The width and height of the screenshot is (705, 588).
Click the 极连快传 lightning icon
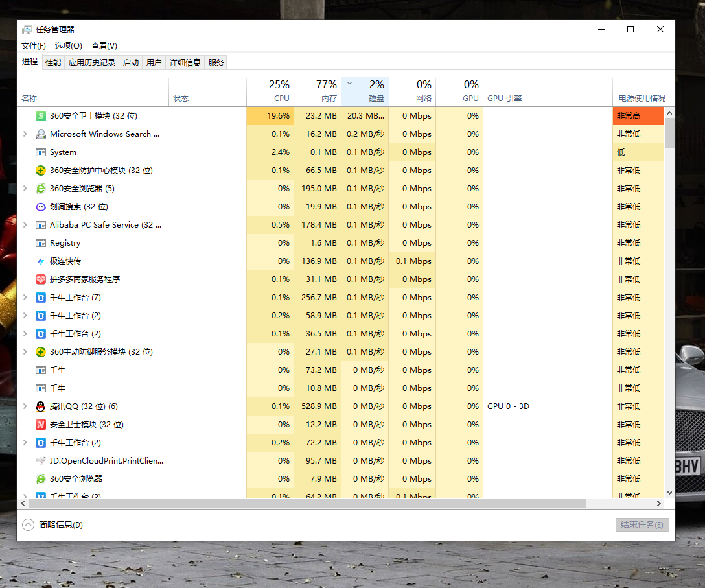[x=40, y=261]
